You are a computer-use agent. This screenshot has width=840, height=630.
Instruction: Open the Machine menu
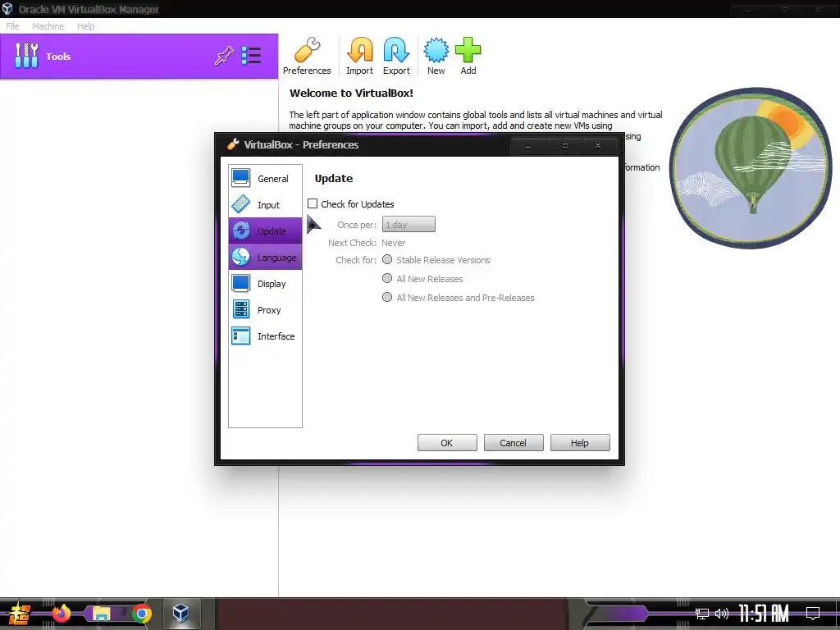point(48,25)
